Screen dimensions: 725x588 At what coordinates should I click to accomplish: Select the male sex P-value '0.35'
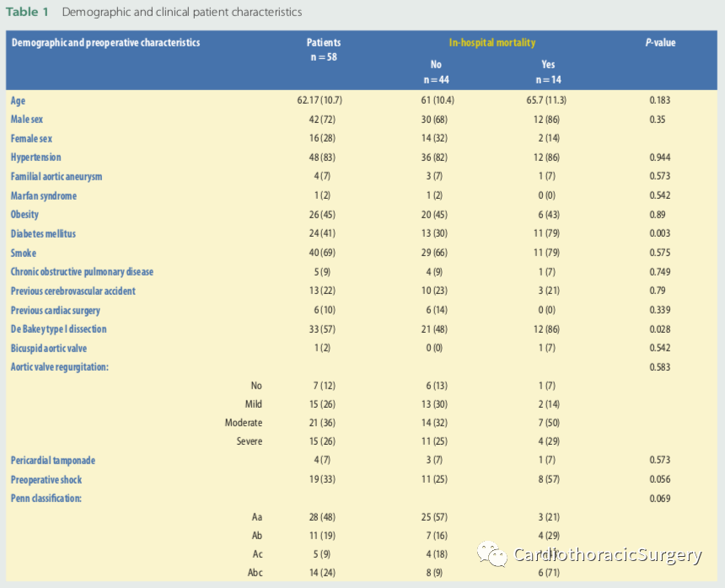[657, 119]
